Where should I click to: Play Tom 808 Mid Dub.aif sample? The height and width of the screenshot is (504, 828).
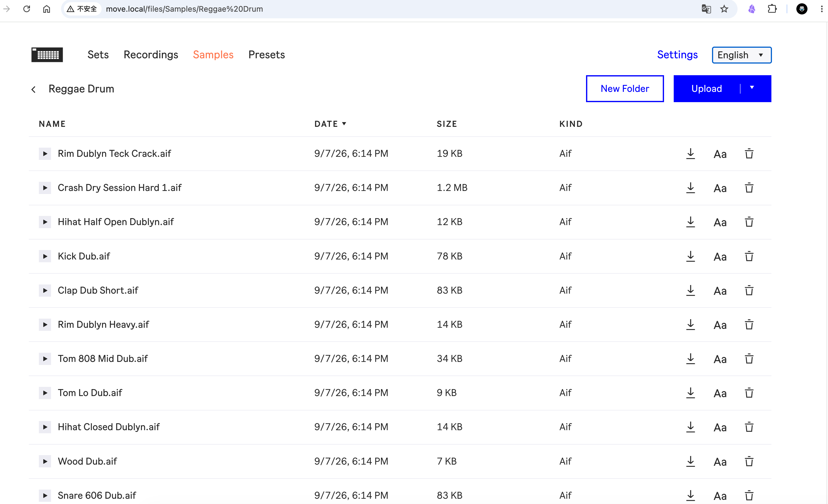tap(45, 359)
